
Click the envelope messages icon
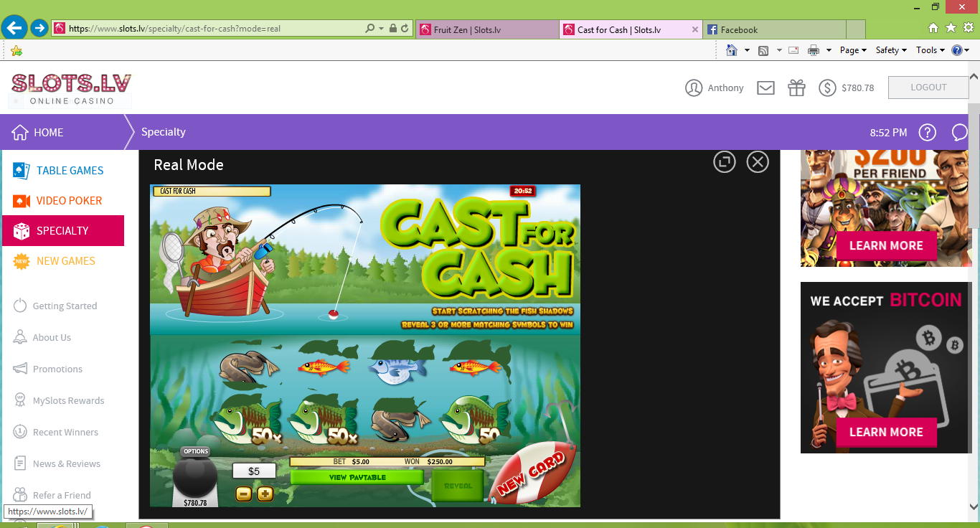pyautogui.click(x=765, y=88)
